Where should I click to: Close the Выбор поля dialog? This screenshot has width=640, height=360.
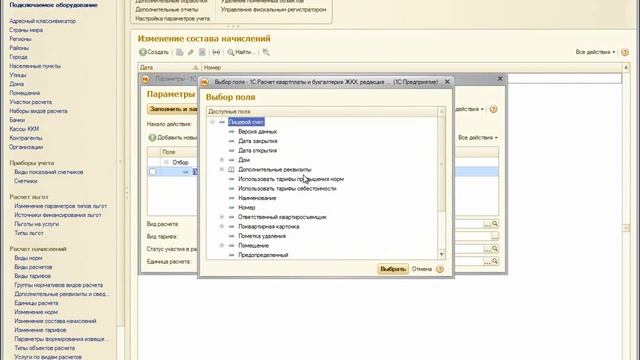(x=447, y=82)
